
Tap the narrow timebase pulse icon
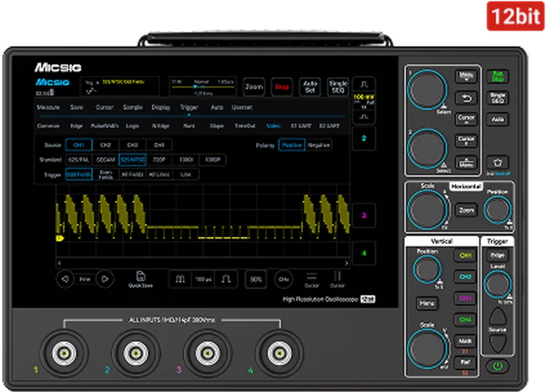click(226, 279)
